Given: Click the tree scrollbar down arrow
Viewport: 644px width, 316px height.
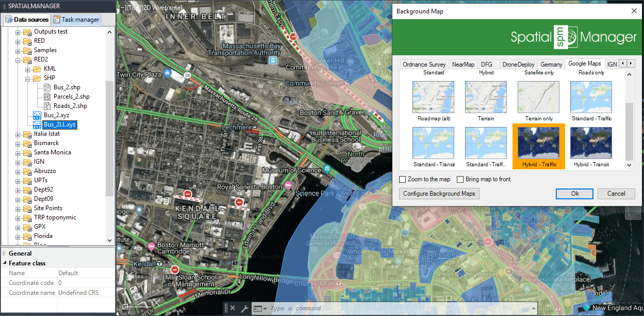Looking at the screenshot, I should [110, 241].
